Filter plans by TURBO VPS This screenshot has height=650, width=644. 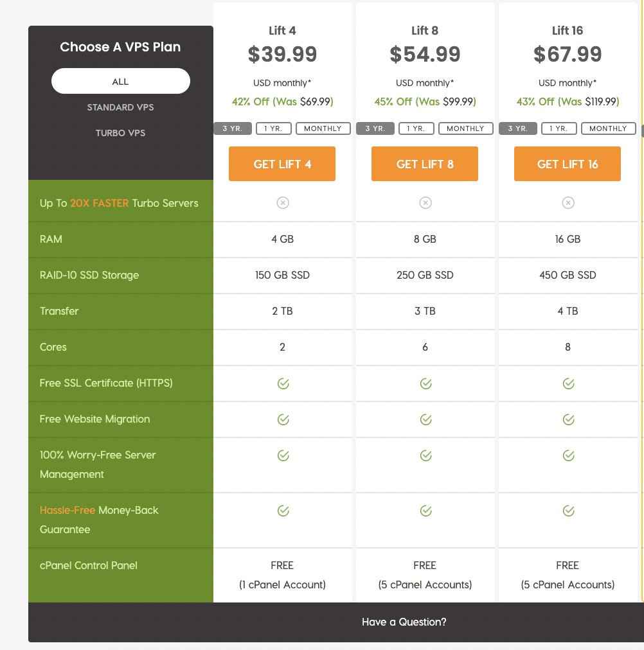120,133
